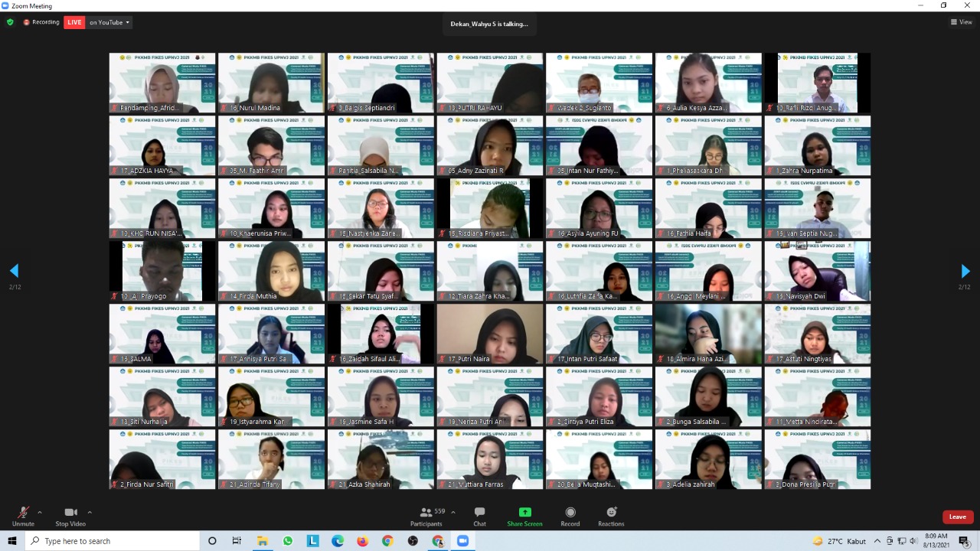Screen dimensions: 980x551
Task: Open the View layout menu
Action: point(961,22)
